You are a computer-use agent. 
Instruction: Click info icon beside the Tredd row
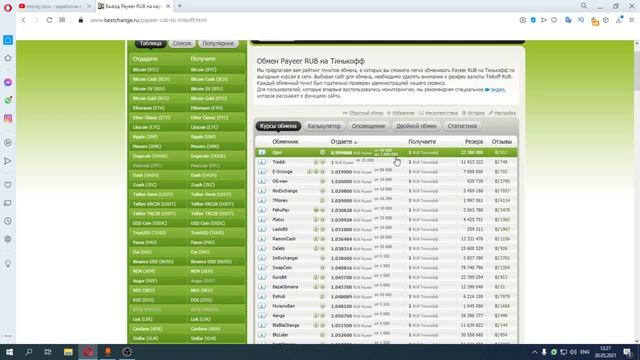click(262, 162)
